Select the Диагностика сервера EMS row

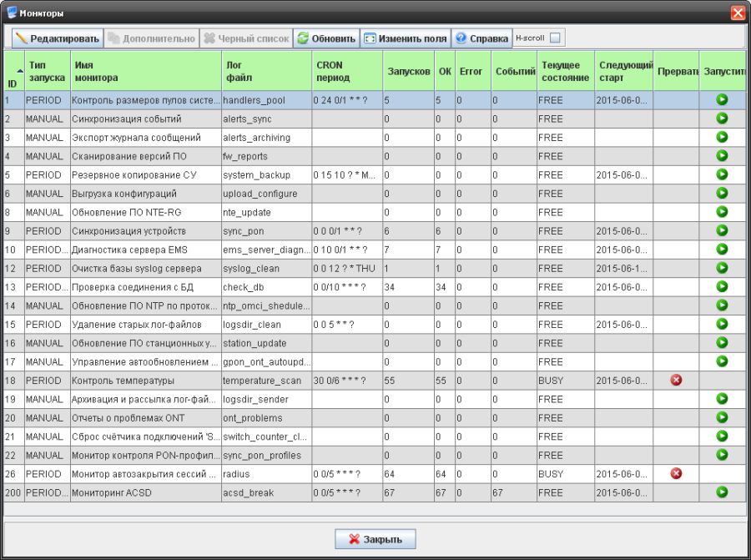(144, 250)
